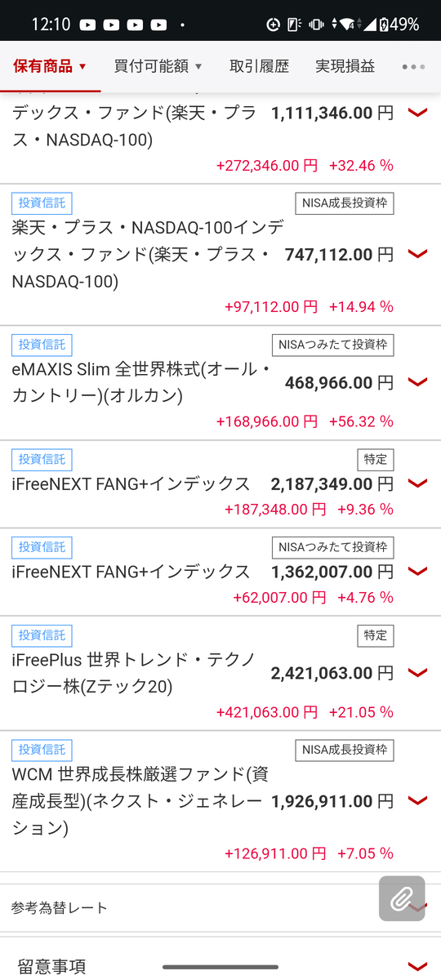Screen dimensions: 441x980
Task: Tap the vibrate mode status icon
Action: click(x=316, y=24)
